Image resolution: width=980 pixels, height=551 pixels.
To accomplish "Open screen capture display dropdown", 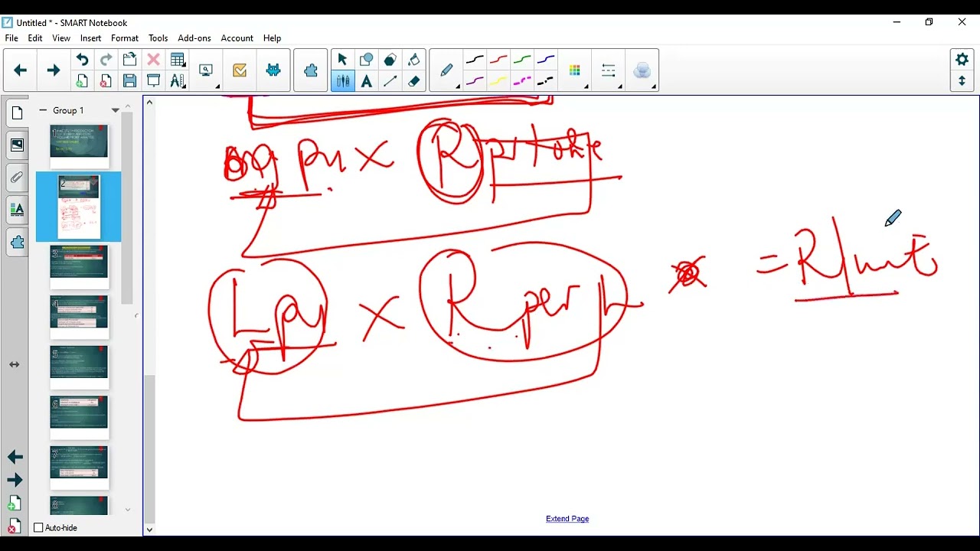I will 207,70.
